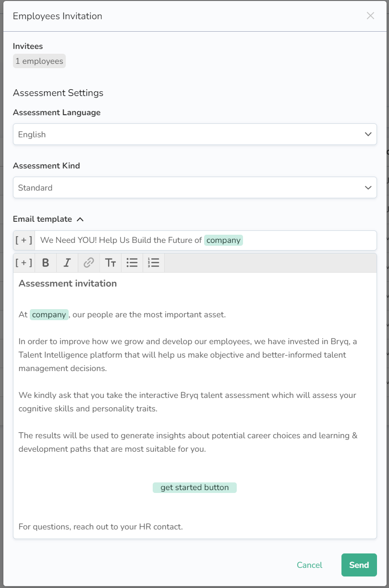
Task: Apply italic formatting in the email editor
Action: pos(67,263)
